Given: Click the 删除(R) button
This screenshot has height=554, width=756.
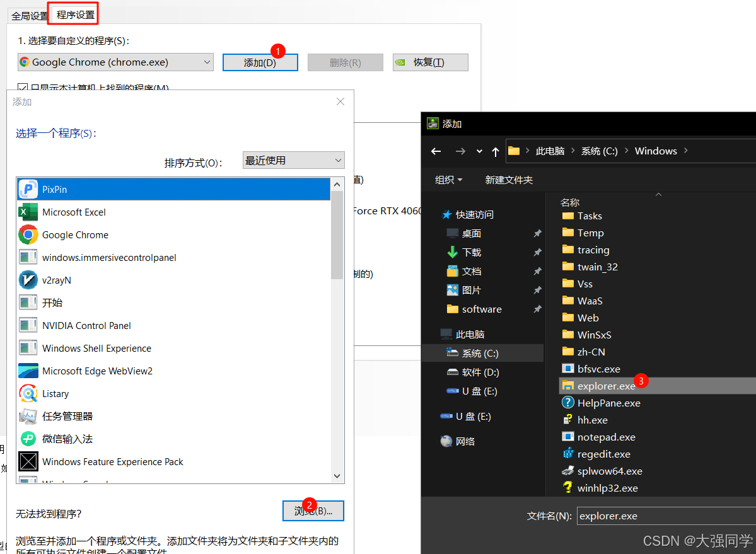Looking at the screenshot, I should click(346, 62).
